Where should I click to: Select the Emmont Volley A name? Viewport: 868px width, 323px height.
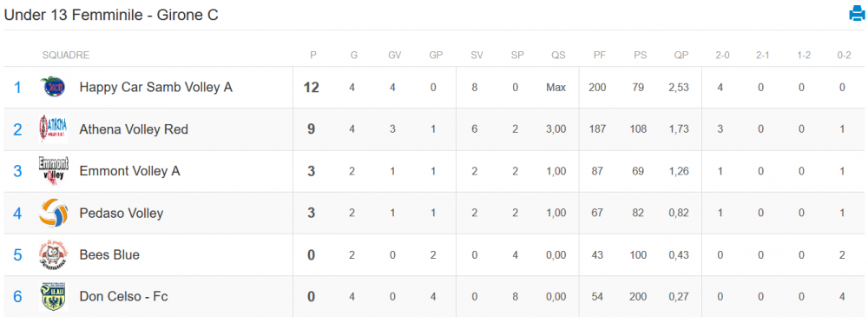click(130, 171)
